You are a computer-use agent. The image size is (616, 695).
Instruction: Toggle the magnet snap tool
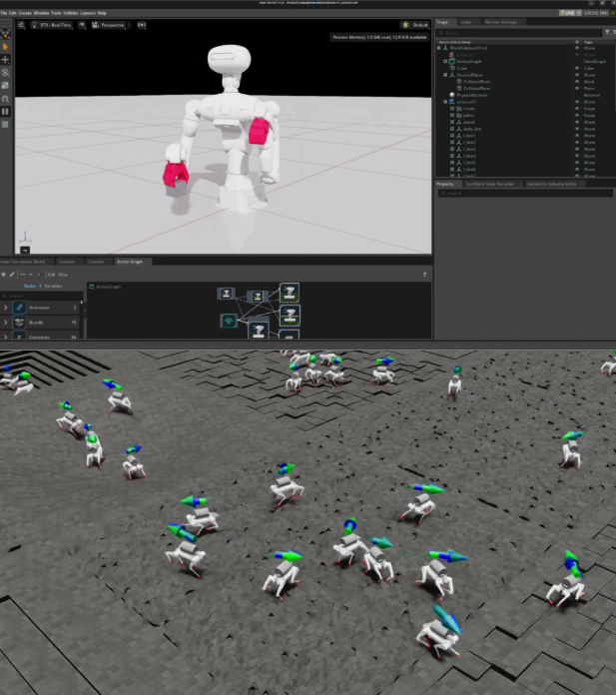[5, 99]
